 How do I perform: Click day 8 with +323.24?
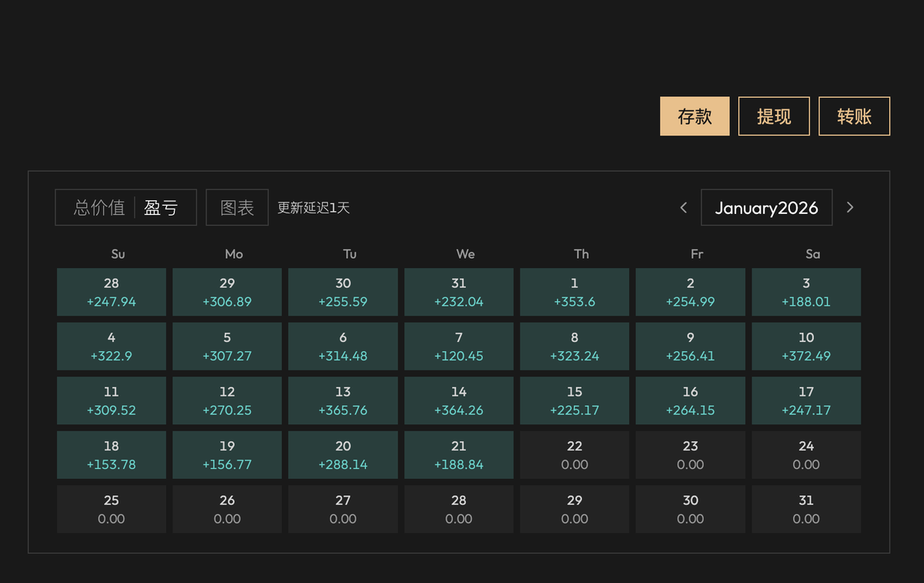(x=574, y=347)
